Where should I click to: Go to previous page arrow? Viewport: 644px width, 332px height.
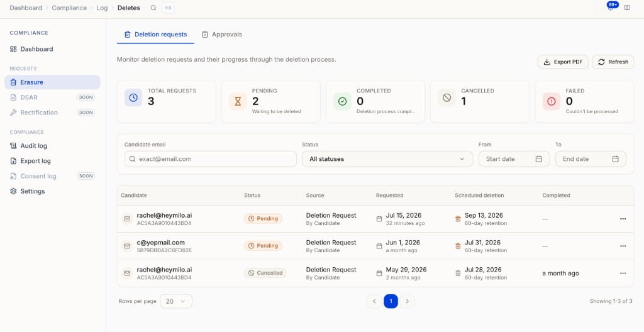pyautogui.click(x=374, y=301)
